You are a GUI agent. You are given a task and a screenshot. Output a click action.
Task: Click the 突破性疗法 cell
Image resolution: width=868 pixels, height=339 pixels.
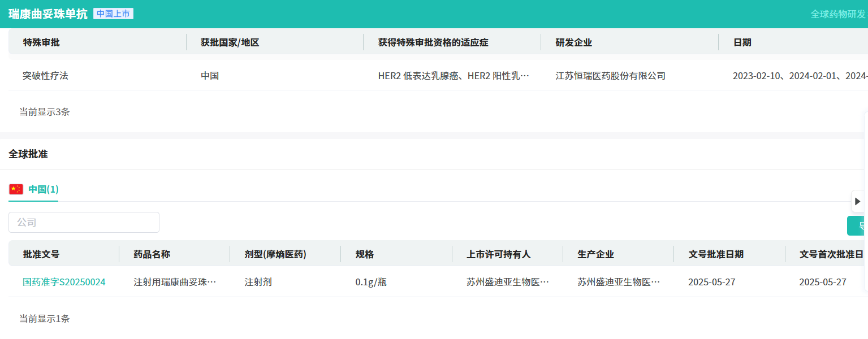(45, 76)
